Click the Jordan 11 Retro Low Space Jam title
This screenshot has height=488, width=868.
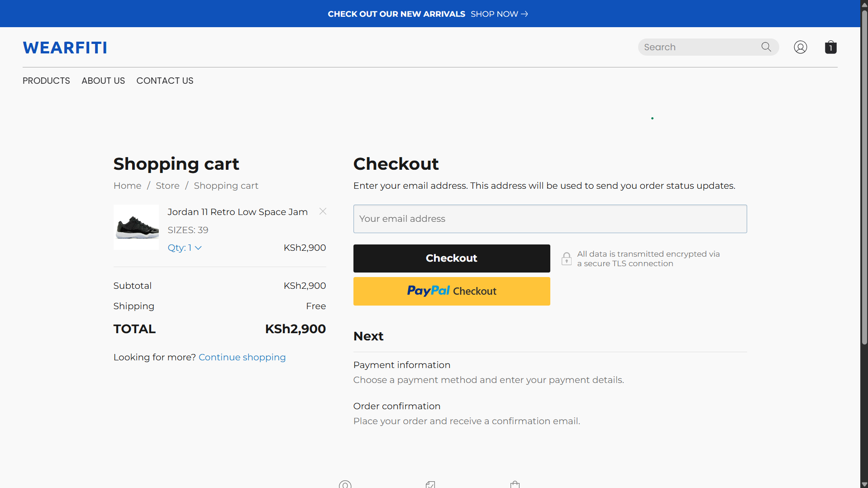tap(238, 212)
